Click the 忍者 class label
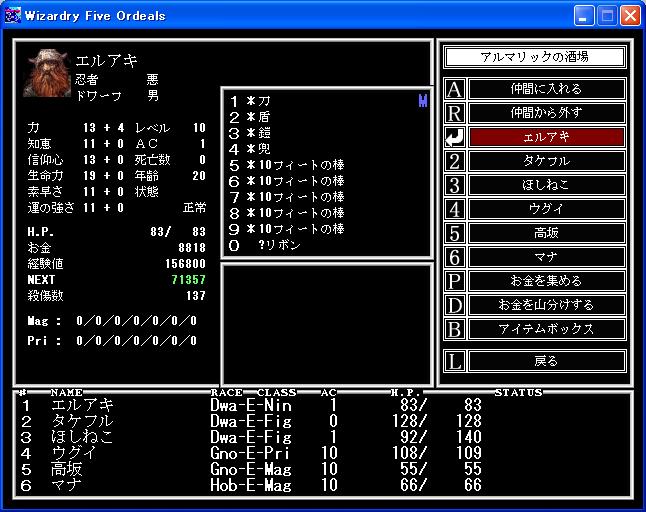The height and width of the screenshot is (512, 646). click(87, 79)
